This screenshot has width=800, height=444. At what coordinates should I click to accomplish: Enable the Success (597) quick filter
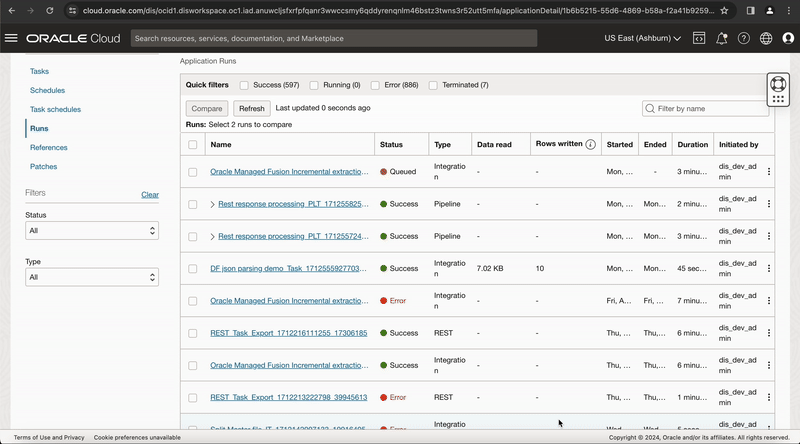pos(244,85)
